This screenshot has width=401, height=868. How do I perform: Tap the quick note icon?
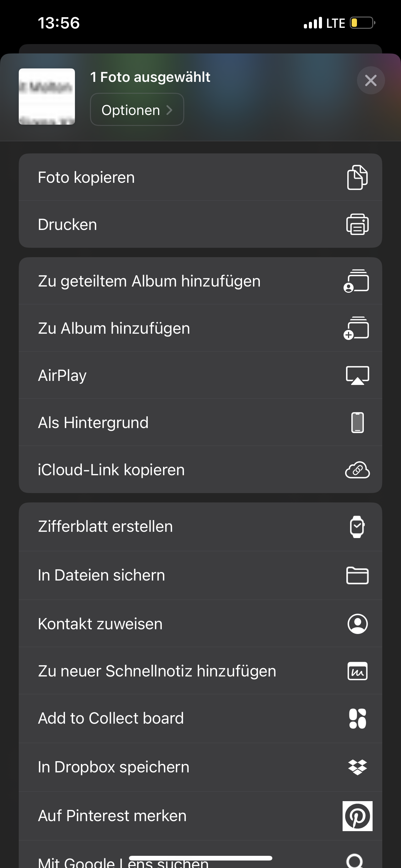(x=357, y=671)
